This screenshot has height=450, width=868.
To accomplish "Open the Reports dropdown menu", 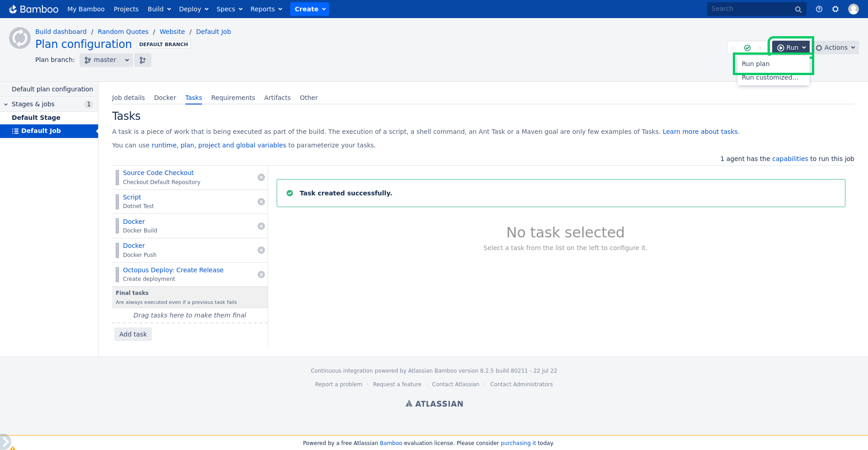I will click(x=266, y=9).
